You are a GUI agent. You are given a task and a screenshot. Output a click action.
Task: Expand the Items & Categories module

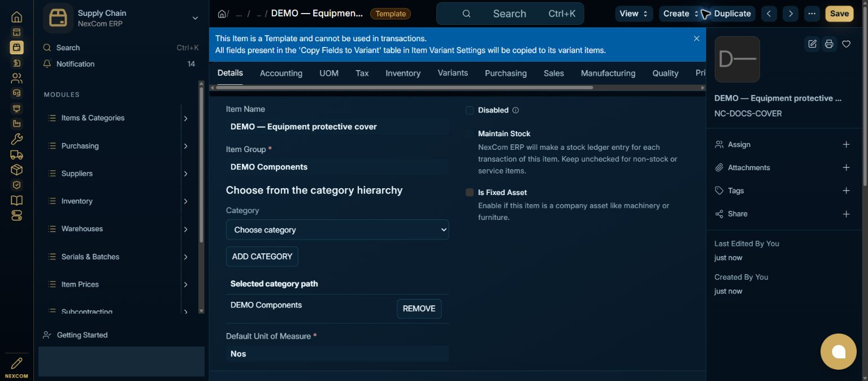pyautogui.click(x=185, y=118)
